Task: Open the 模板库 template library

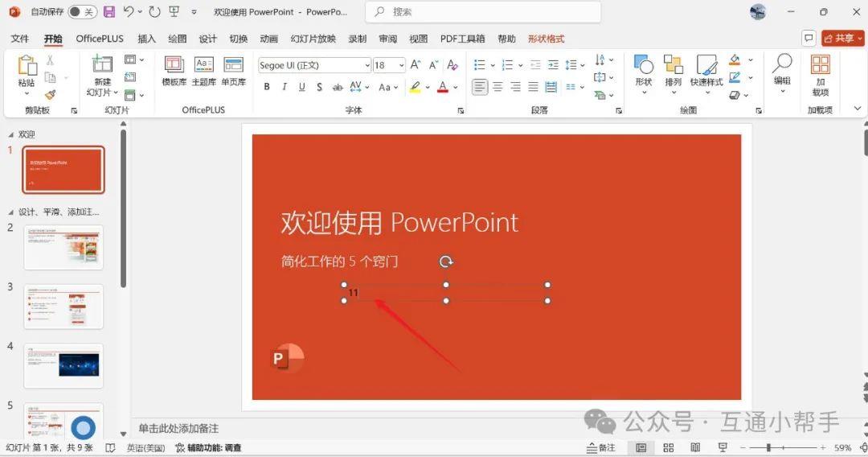Action: coord(174,71)
